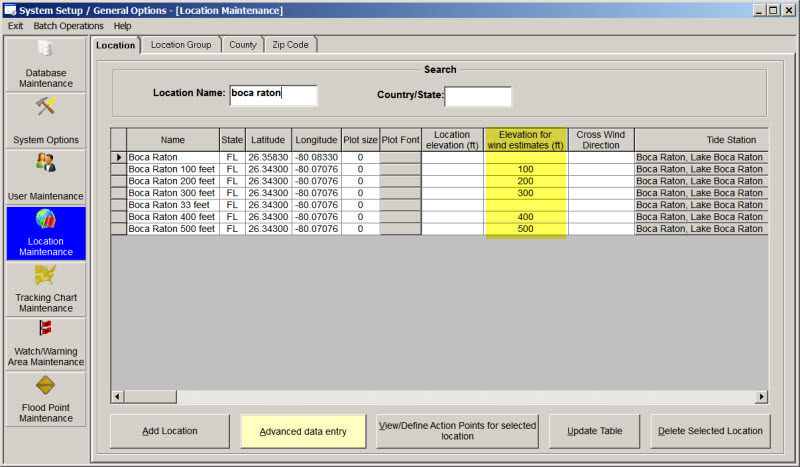This screenshot has height=467, width=800.
Task: Switch to the Location Group tab
Action: pos(181,45)
